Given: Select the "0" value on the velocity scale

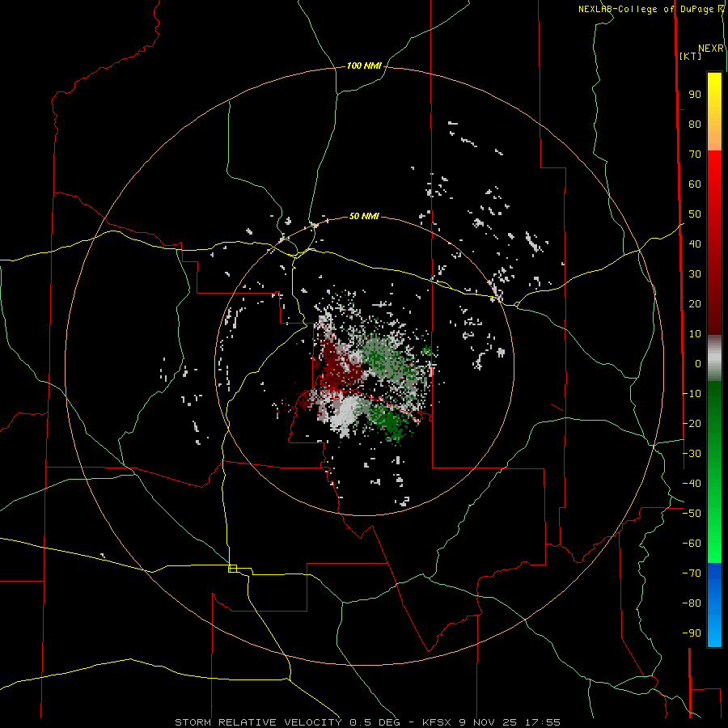Looking at the screenshot, I should tap(698, 364).
